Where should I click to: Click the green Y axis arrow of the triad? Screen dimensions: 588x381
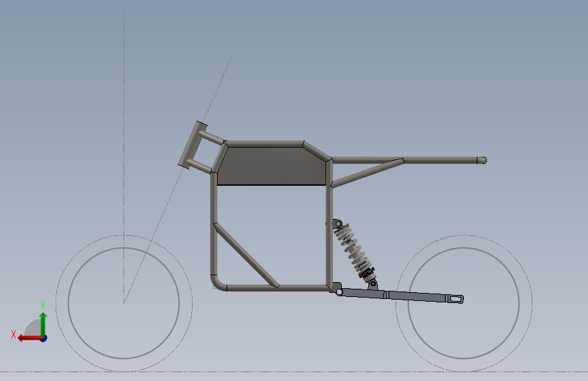point(43,323)
